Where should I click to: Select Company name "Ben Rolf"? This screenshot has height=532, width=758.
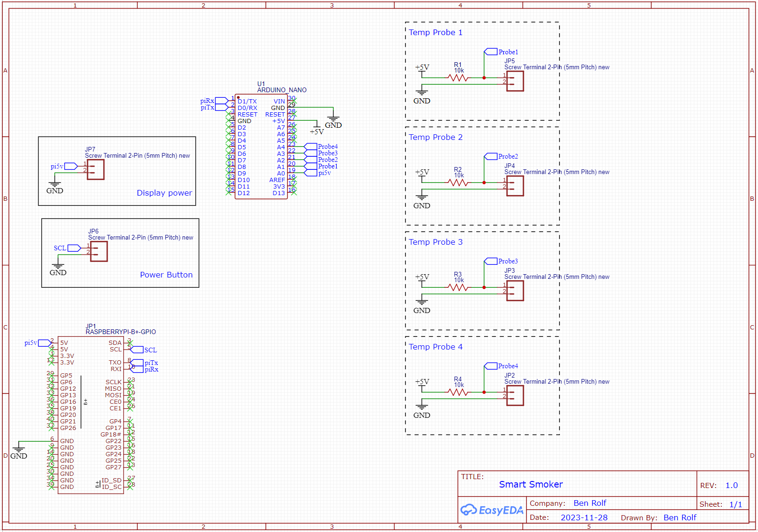pos(589,503)
